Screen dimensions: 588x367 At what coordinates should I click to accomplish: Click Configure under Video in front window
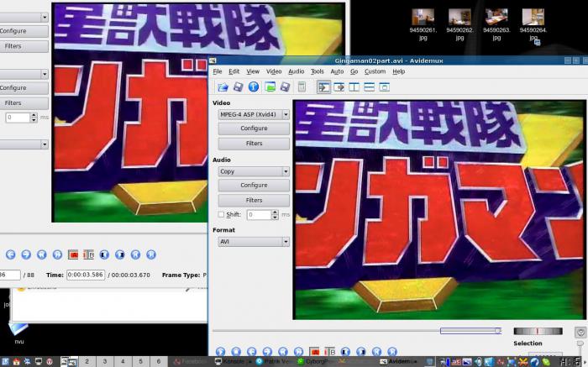[254, 128]
